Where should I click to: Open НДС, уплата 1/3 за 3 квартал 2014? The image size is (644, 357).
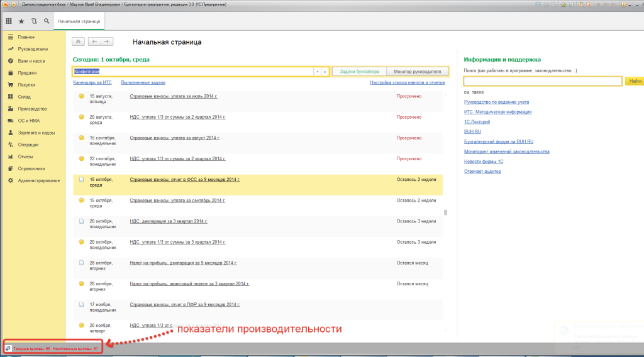177,242
